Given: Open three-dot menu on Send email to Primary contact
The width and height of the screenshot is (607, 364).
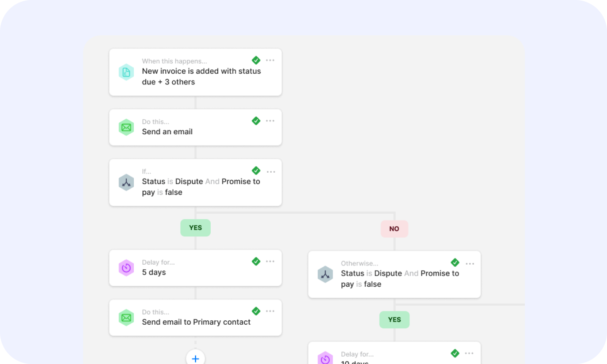Looking at the screenshot, I should point(270,311).
